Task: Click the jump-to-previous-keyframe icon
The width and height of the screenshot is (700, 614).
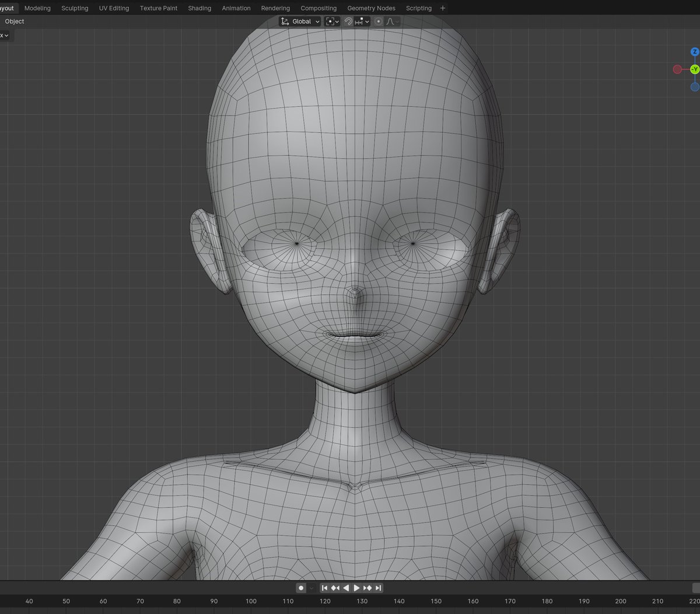Action: pos(335,588)
